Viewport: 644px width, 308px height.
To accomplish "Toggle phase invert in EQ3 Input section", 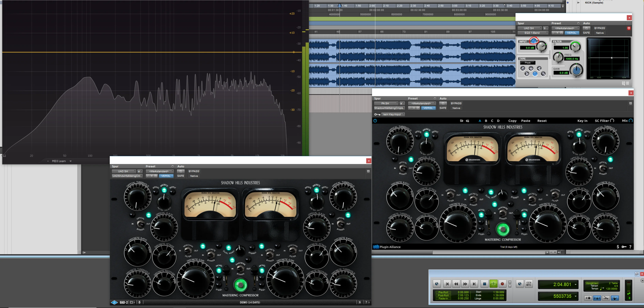I will (534, 41).
